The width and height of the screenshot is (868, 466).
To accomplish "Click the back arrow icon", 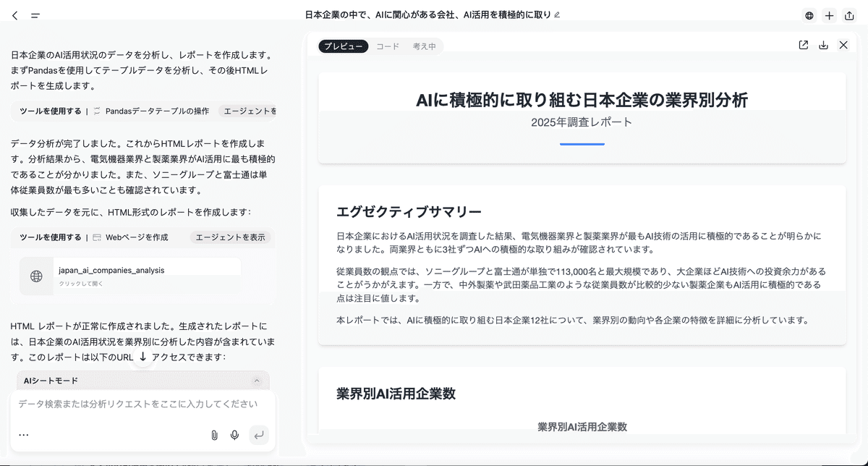I will [x=15, y=15].
